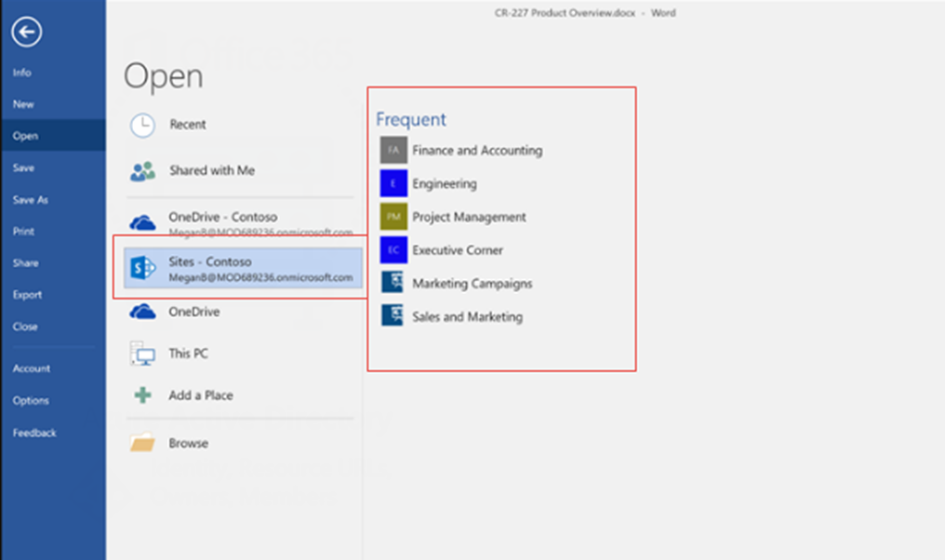Open the Export backstage page
Screen dimensions: 945x560
pyautogui.click(x=27, y=295)
